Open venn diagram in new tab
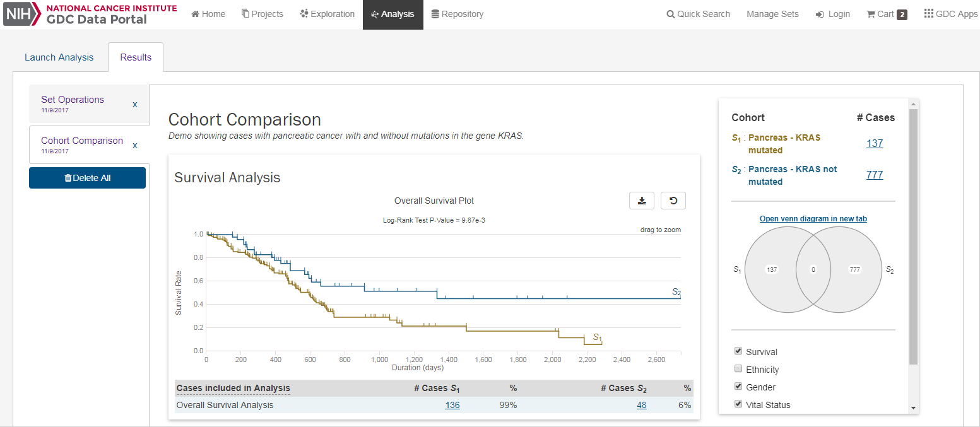980x427 pixels. coord(813,219)
